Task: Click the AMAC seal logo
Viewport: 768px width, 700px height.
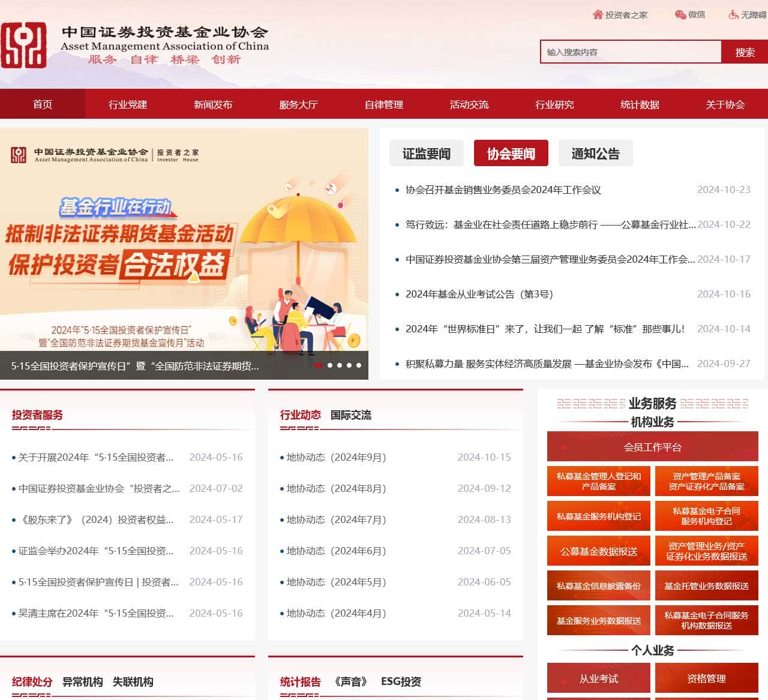Action: point(23,46)
